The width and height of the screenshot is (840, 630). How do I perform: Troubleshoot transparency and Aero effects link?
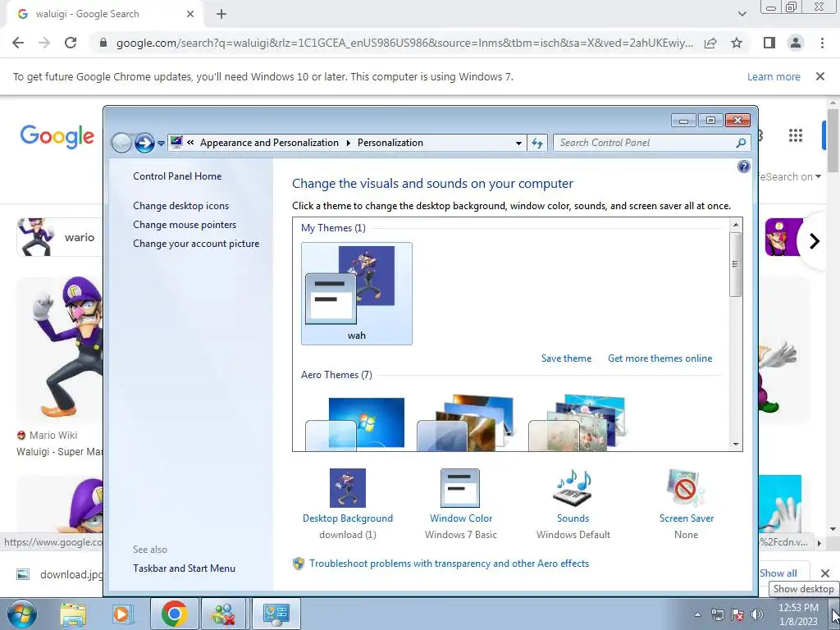[449, 564]
